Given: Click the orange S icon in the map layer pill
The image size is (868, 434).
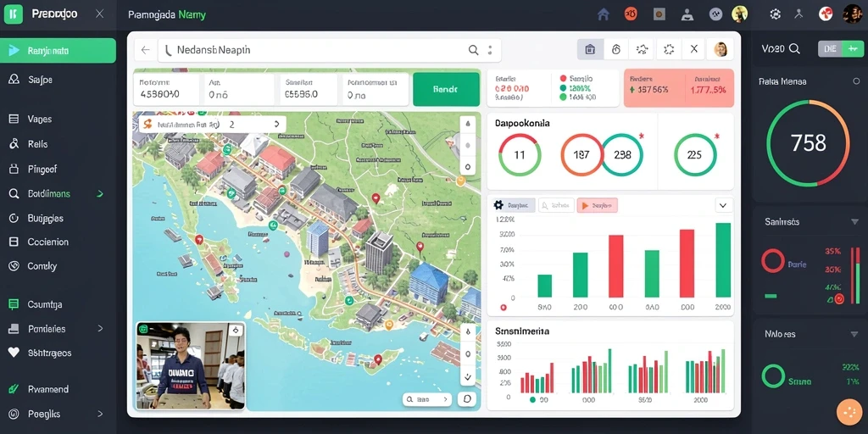Looking at the screenshot, I should click(147, 125).
